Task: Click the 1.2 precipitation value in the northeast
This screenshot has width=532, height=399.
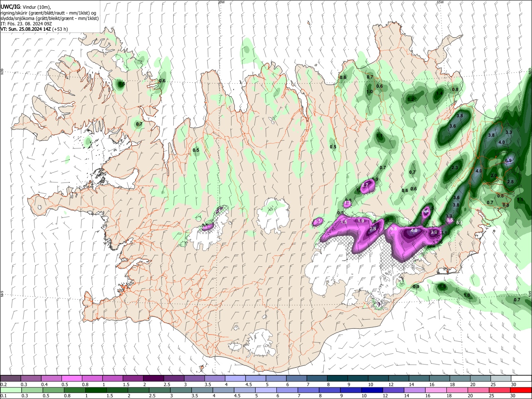Action: [411, 99]
